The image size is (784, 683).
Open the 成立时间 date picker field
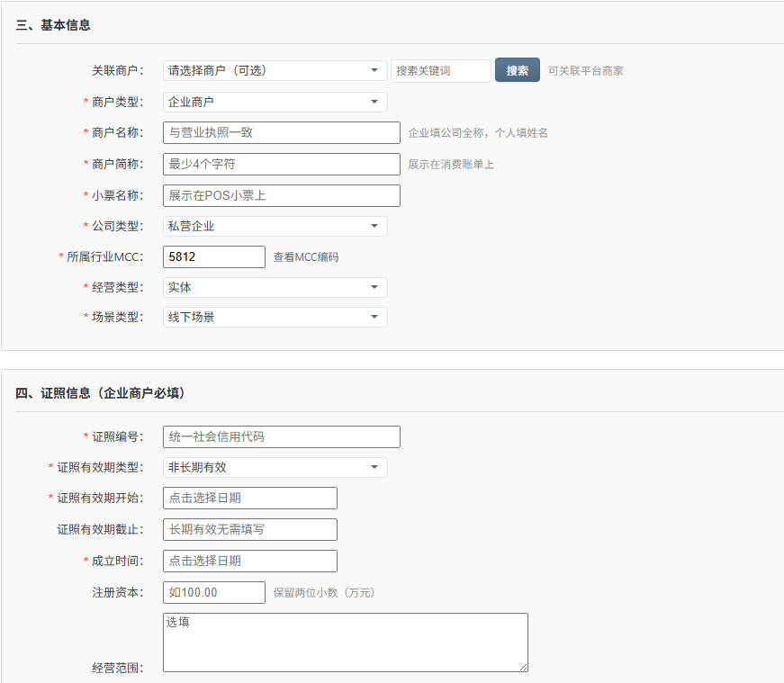click(x=249, y=561)
